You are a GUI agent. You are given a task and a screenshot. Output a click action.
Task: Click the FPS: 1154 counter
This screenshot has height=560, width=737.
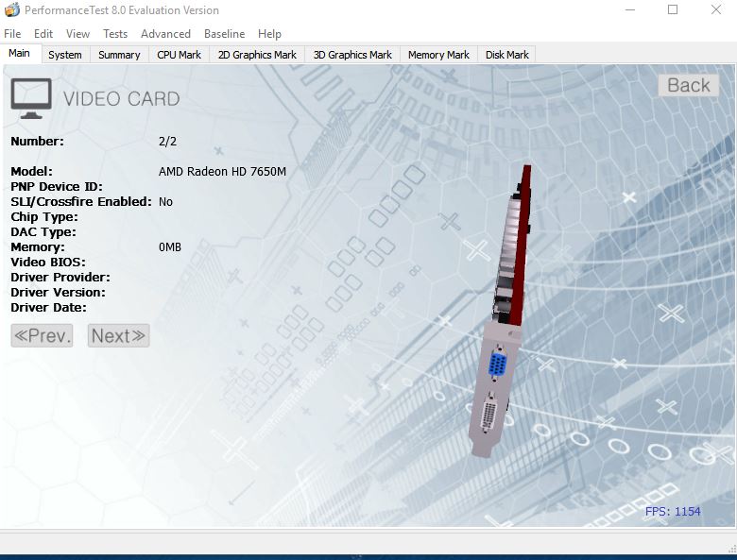673,511
